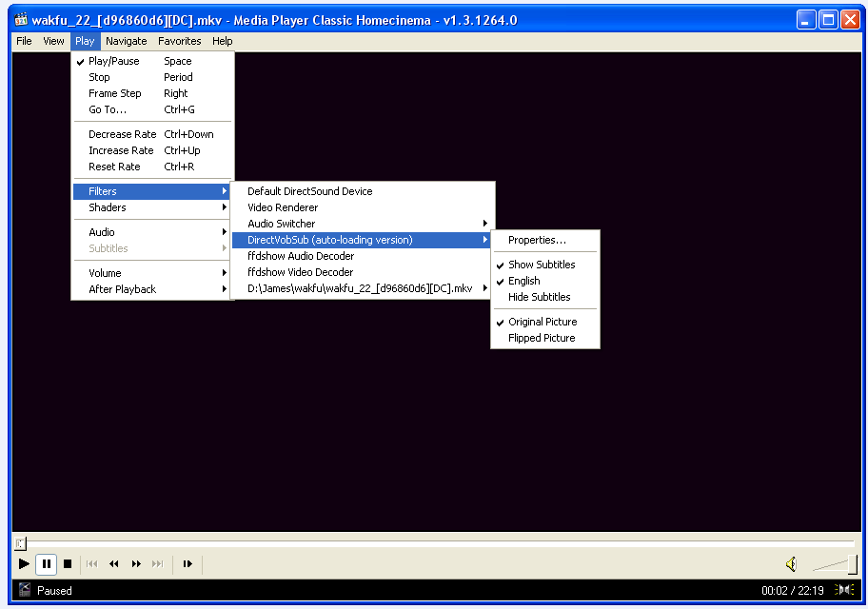Click the decrease speed rewind icon
Viewport: 868px width, 609px height.
pos(114,564)
